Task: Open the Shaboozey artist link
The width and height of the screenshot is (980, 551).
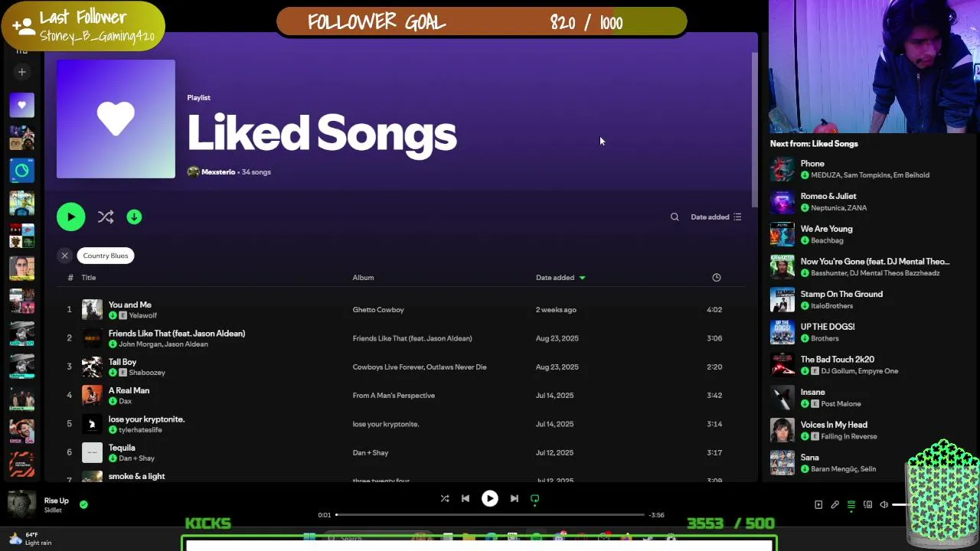Action: (x=147, y=373)
